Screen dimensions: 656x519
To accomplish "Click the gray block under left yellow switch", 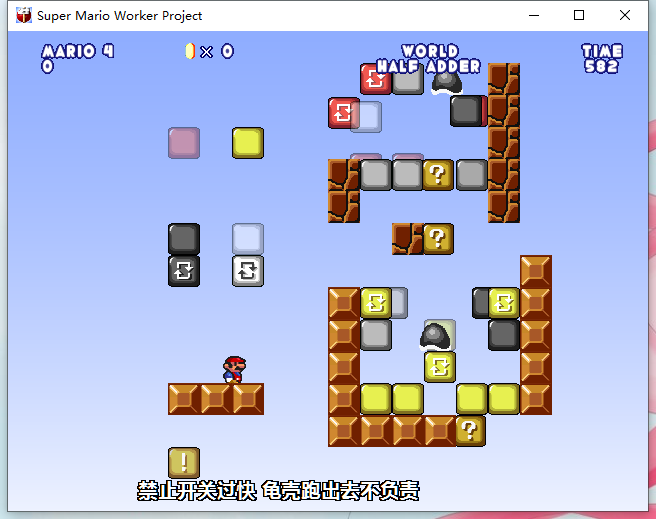I will click(x=376, y=335).
